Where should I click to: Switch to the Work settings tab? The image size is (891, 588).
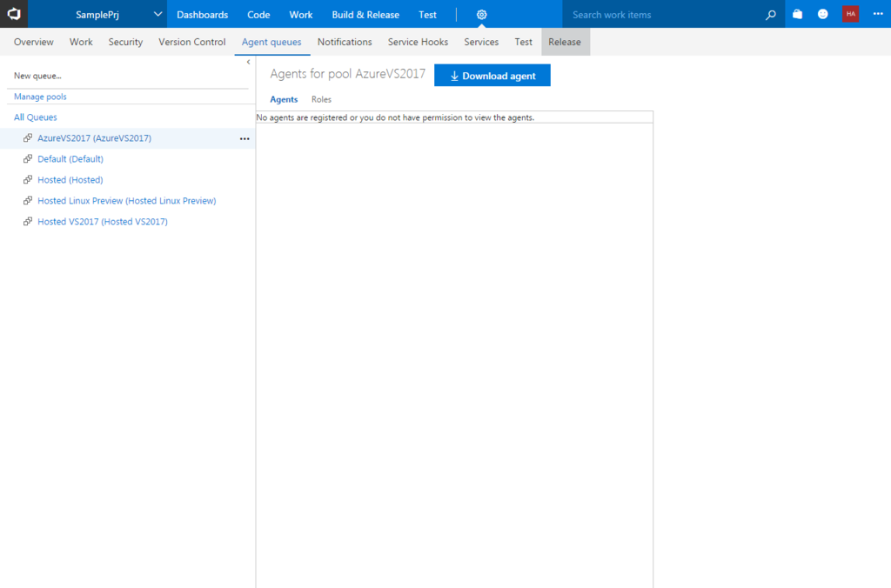point(81,42)
